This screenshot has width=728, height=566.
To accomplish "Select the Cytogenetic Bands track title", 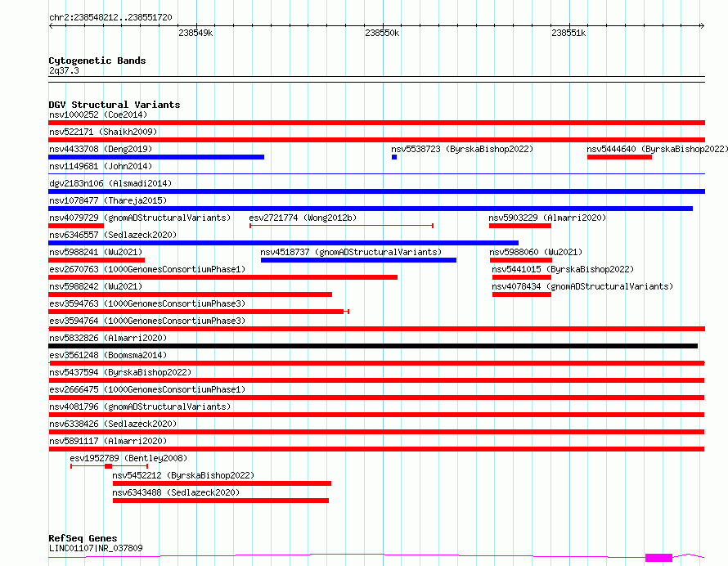I will (97, 61).
